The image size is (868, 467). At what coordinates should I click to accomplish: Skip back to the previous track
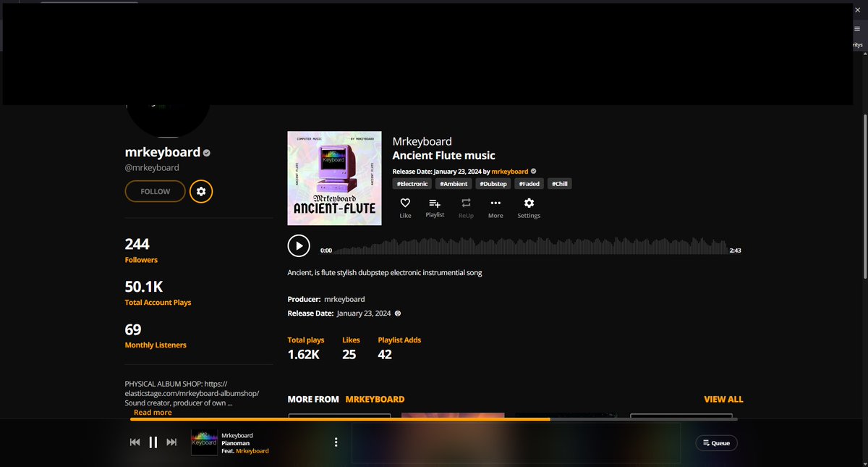coord(135,442)
